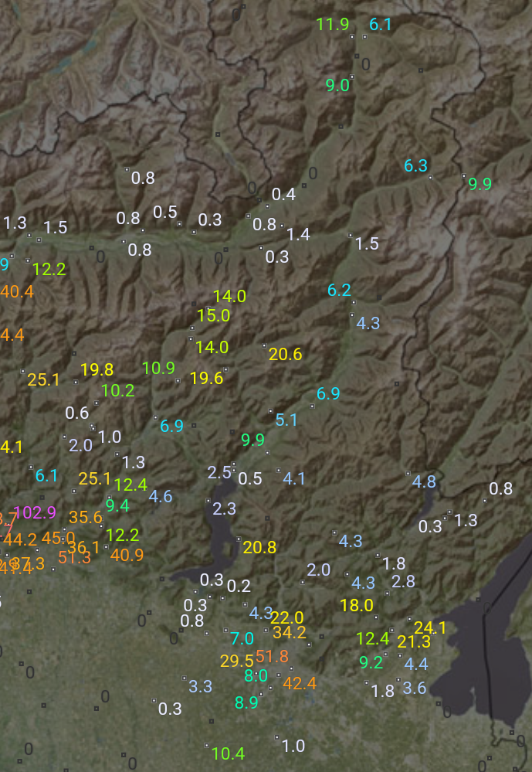The image size is (532, 772).
Task: Click the yellow 18.0 station marker
Action: [x=357, y=605]
